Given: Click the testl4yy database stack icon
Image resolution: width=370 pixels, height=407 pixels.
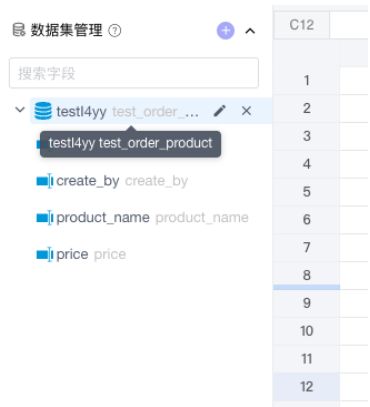Looking at the screenshot, I should 43,111.
